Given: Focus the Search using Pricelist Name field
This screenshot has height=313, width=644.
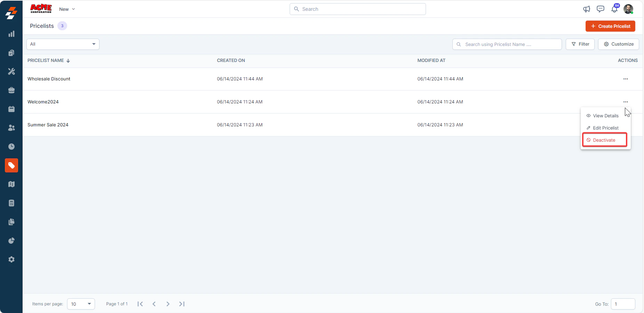Looking at the screenshot, I should coord(507,44).
